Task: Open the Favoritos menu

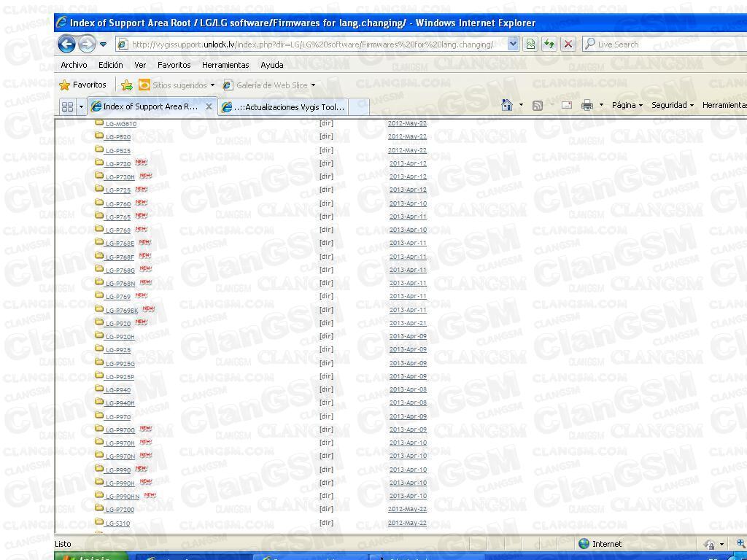Action: click(x=174, y=65)
